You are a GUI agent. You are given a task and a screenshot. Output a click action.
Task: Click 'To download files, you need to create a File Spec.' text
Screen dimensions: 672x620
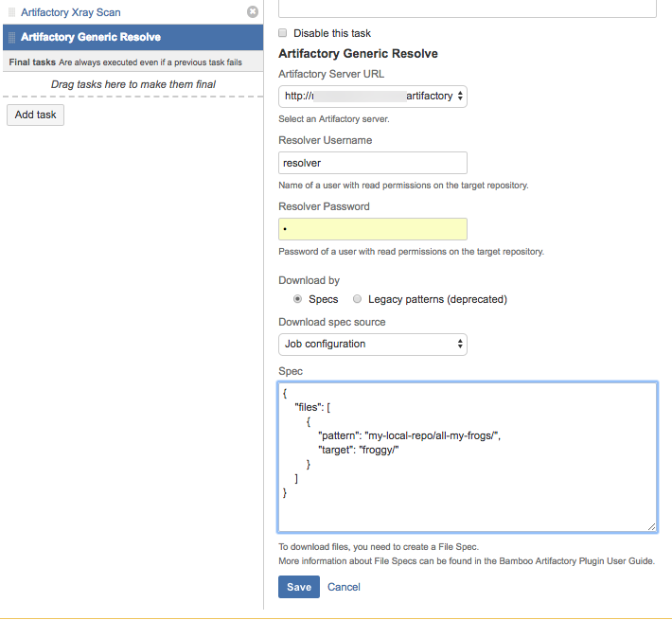[379, 547]
